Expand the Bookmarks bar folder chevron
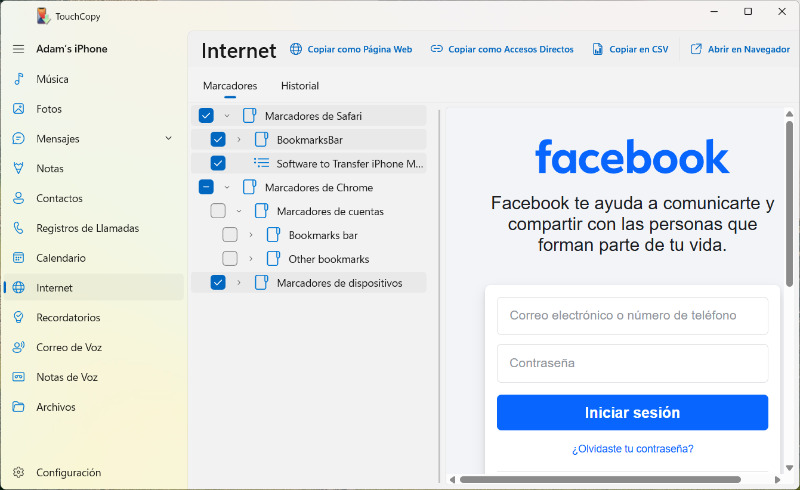 point(251,235)
